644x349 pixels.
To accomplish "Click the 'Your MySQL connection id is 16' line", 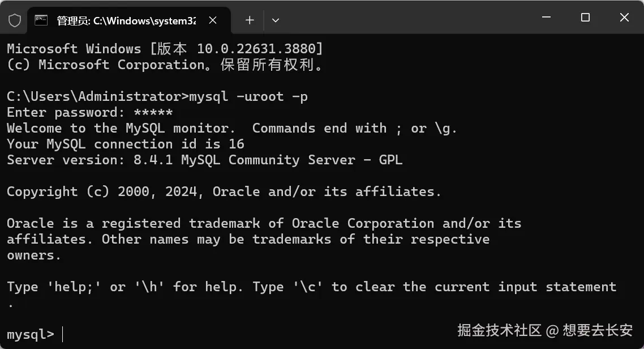I will click(125, 144).
